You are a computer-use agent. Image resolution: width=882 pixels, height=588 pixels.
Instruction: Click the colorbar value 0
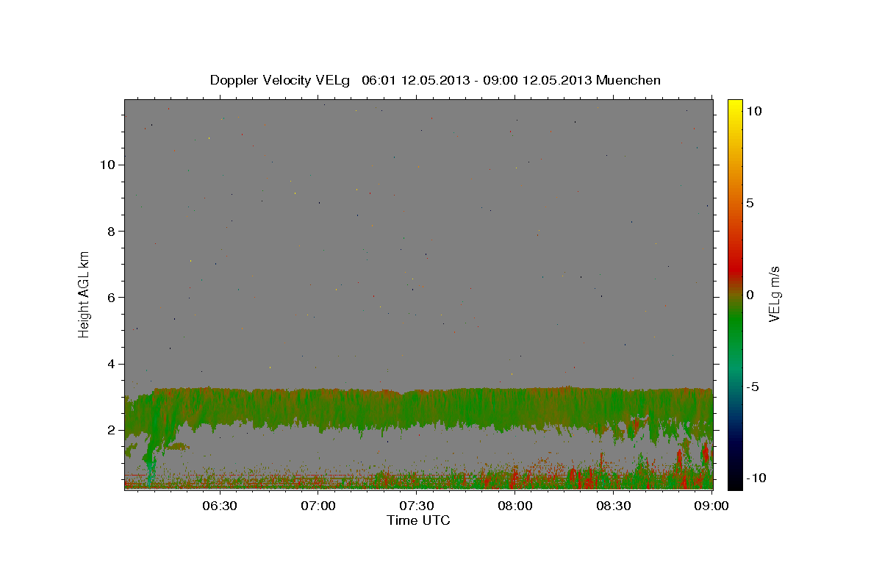750,295
